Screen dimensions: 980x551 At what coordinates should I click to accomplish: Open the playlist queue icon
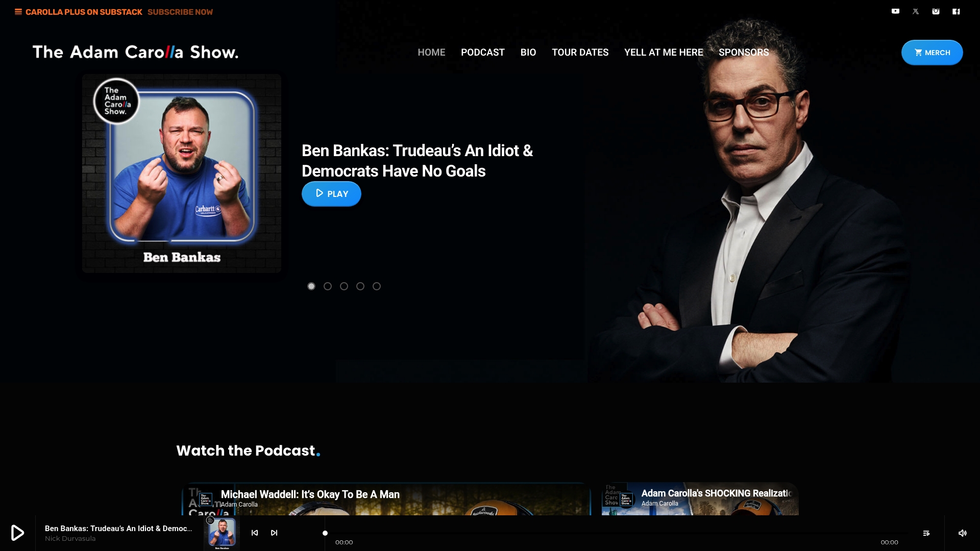[926, 533]
